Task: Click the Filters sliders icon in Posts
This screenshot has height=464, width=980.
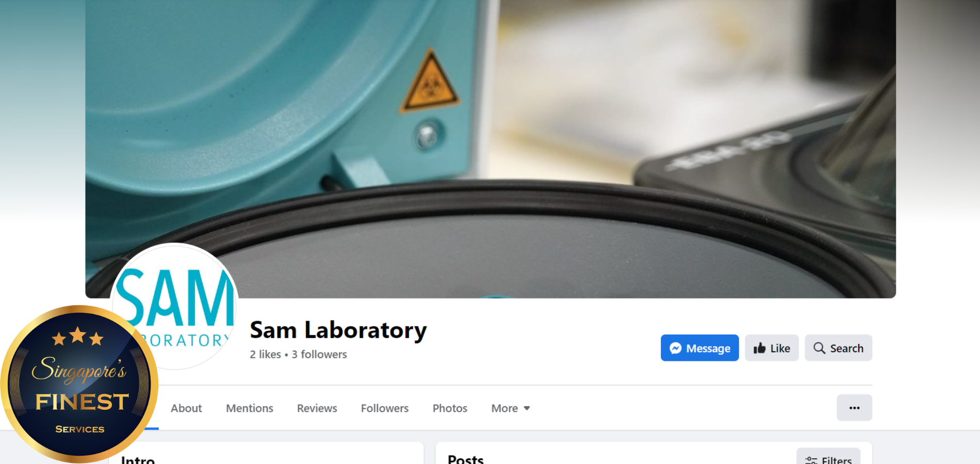Action: coord(811,460)
